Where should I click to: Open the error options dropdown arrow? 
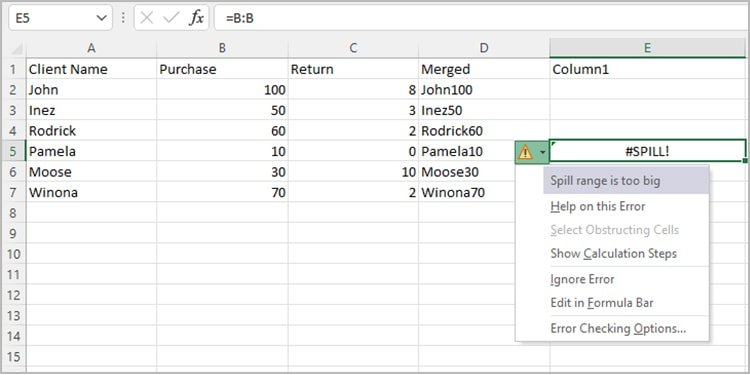point(542,153)
